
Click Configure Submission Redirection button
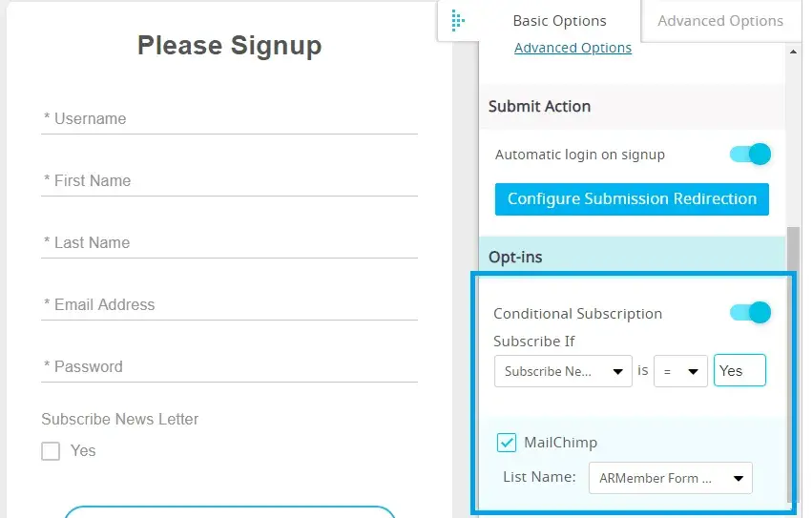[632, 198]
